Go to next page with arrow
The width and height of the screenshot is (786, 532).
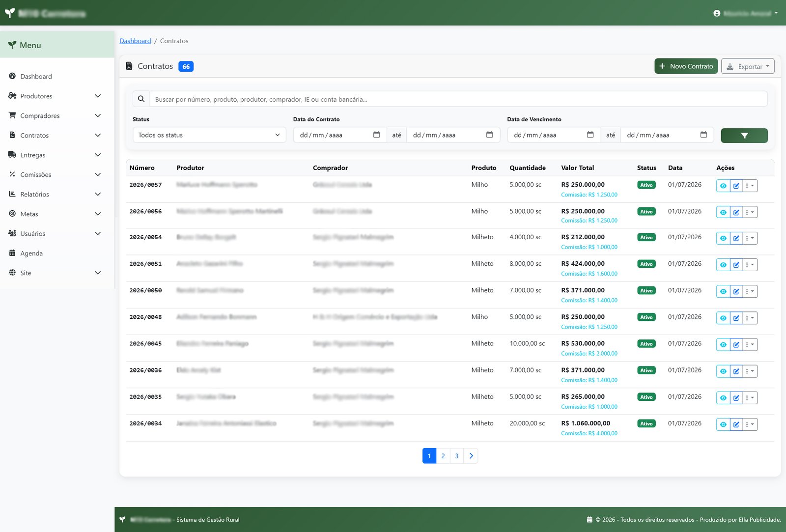tap(471, 456)
